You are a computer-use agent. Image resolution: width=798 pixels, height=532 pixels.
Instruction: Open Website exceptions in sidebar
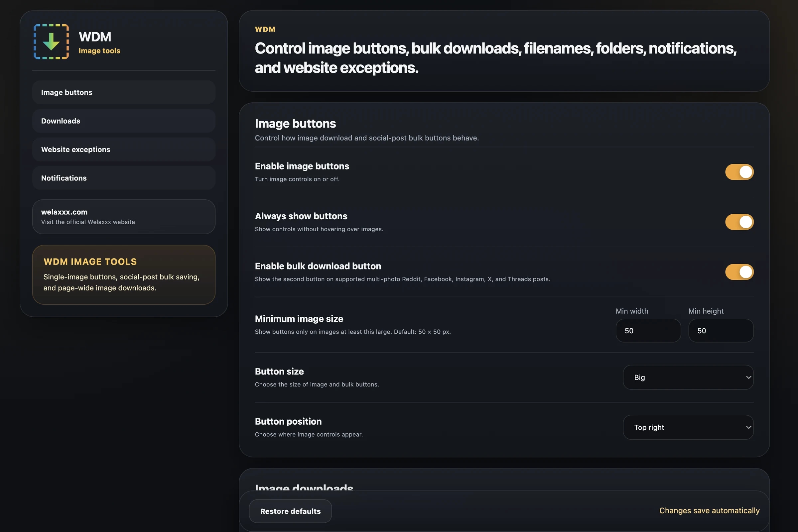pos(124,149)
